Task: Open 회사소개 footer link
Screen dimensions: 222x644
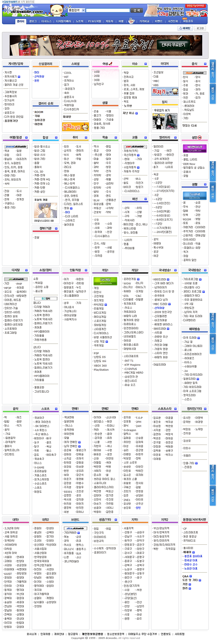Action: click(31, 634)
